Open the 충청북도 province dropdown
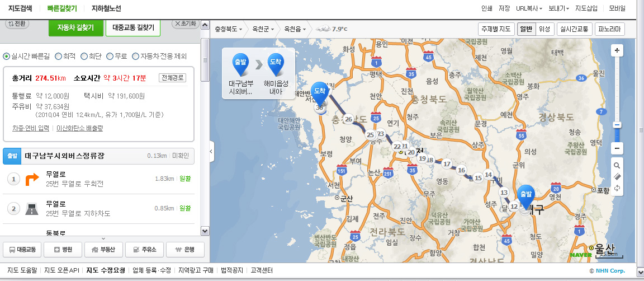644x281 pixels. click(229, 29)
